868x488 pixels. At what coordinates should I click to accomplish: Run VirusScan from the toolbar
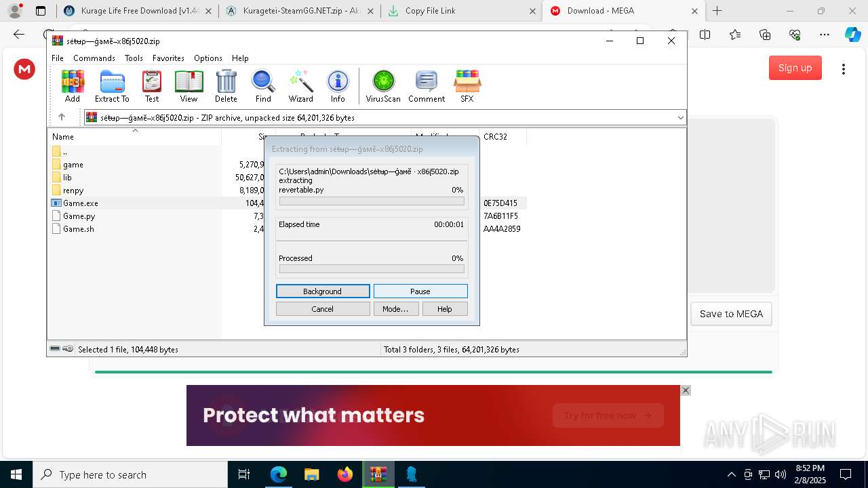tap(383, 86)
